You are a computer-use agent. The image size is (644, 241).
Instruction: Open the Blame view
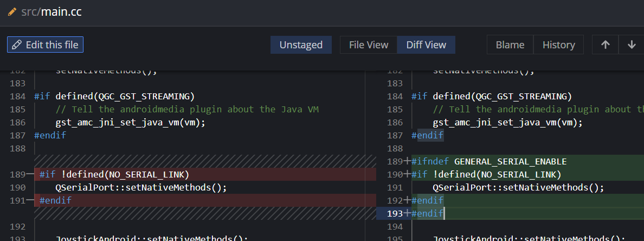(x=510, y=45)
